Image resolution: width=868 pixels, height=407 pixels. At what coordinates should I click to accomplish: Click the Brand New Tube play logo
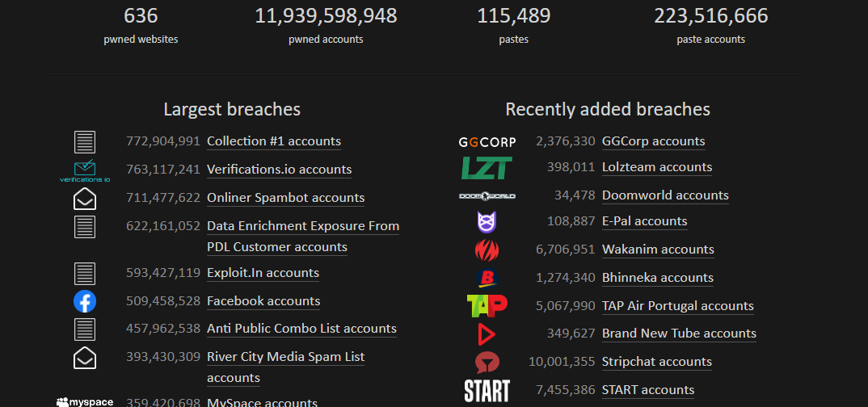pos(487,334)
